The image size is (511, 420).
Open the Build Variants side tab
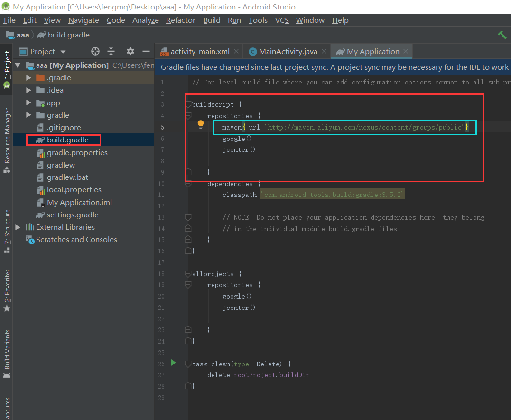pos(7,354)
